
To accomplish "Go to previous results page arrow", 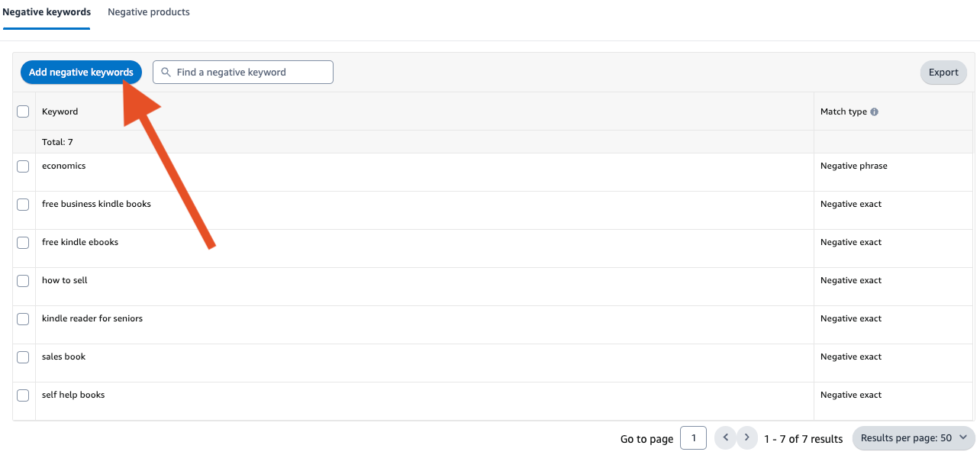I will click(725, 438).
